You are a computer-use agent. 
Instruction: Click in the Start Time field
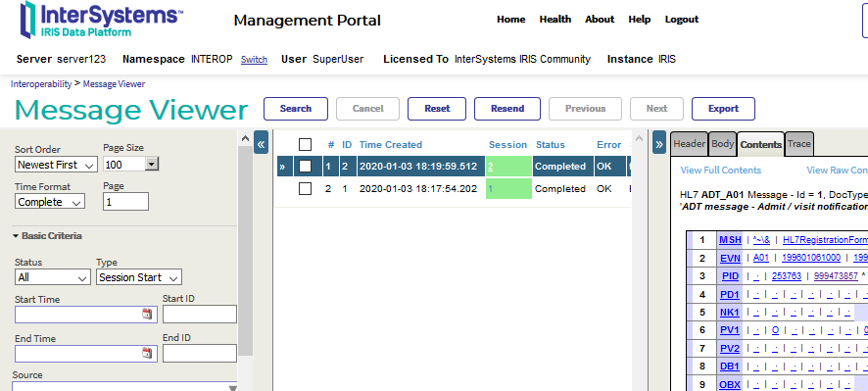(86, 315)
